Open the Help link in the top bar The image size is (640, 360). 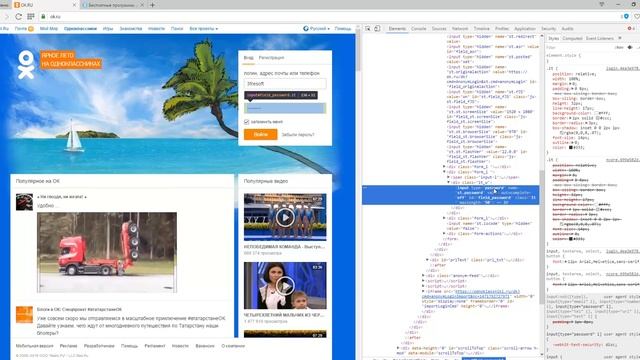coord(343,29)
